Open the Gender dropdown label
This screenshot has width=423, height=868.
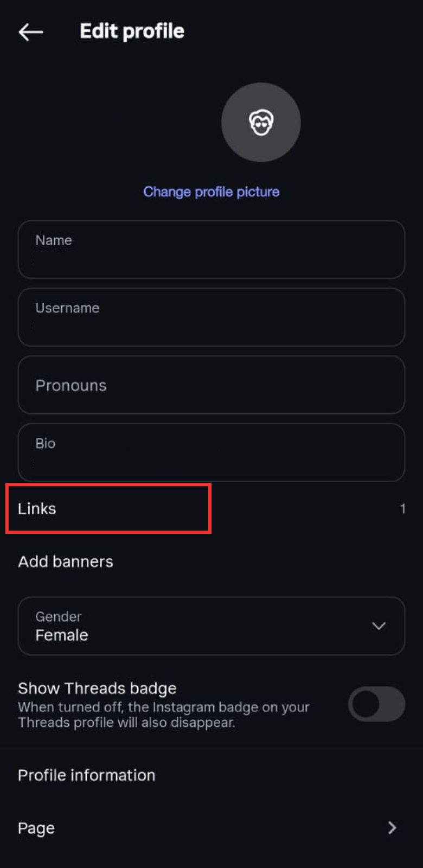coord(59,617)
